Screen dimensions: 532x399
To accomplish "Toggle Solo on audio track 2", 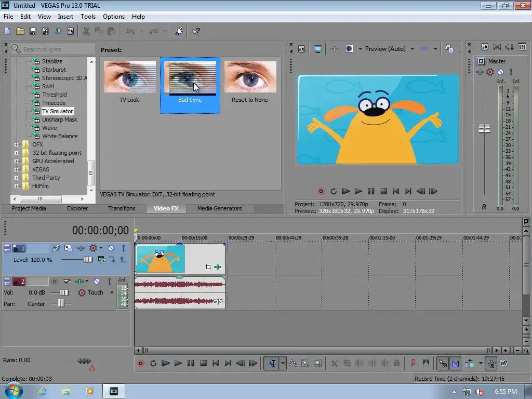I will click(x=109, y=281).
